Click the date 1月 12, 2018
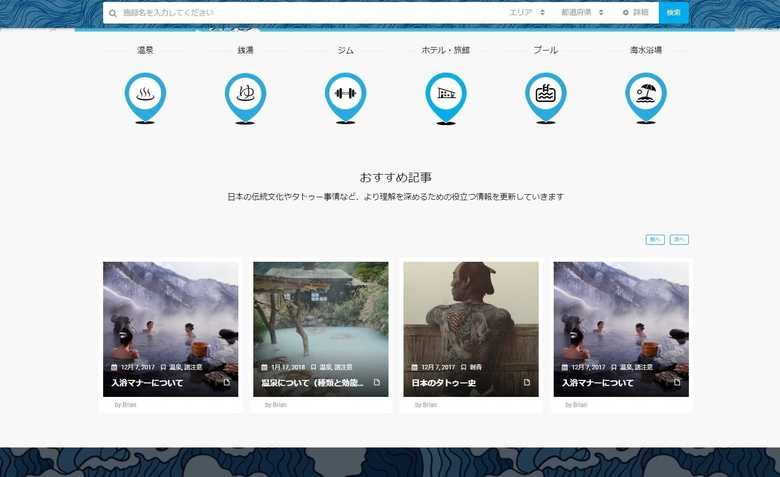The image size is (780, 477). point(288,367)
